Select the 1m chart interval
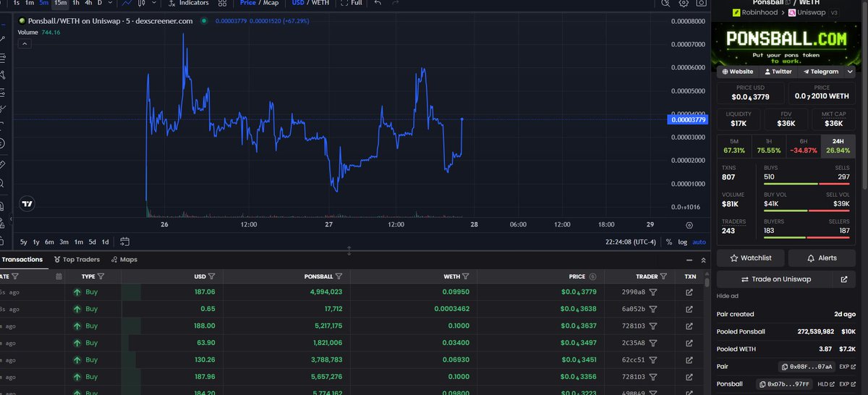 [x=30, y=3]
